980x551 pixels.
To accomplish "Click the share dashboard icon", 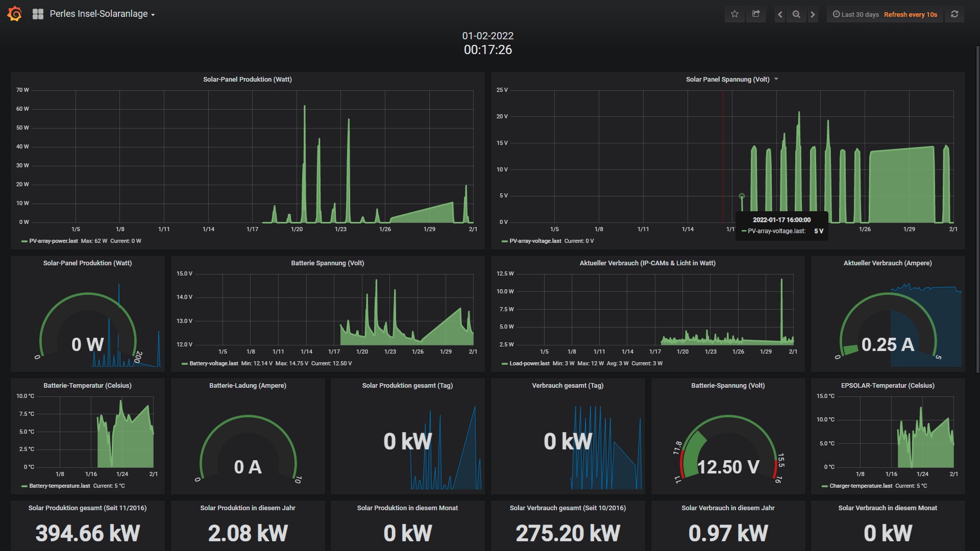I will coord(756,14).
